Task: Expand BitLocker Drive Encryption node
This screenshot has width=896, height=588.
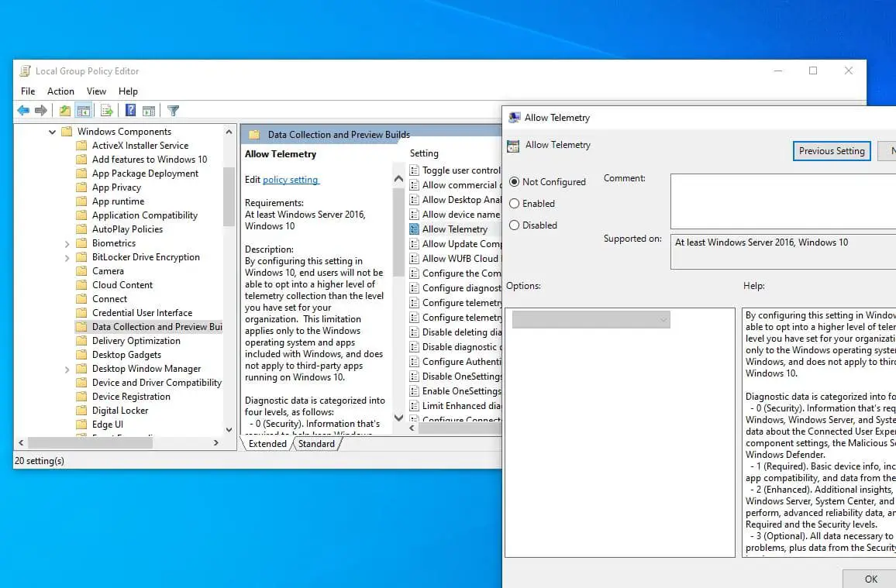Action: 67,257
